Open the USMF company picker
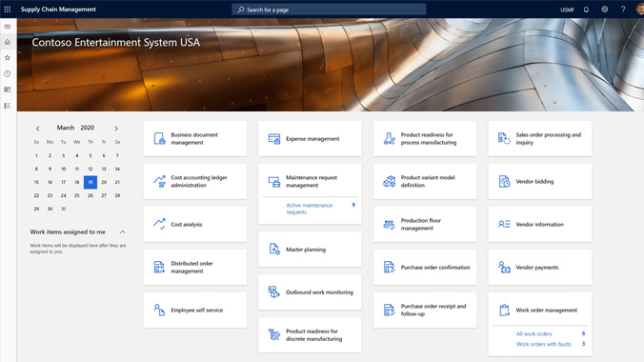The width and height of the screenshot is (644, 362). pos(567,10)
